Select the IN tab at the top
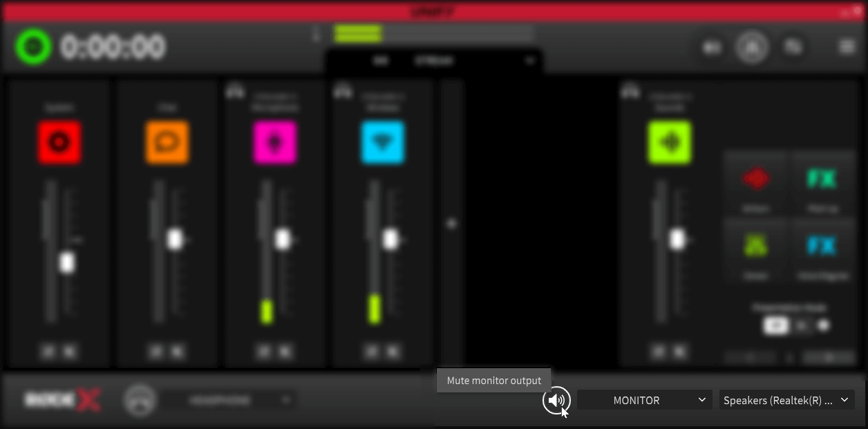The width and height of the screenshot is (868, 429). [x=379, y=61]
